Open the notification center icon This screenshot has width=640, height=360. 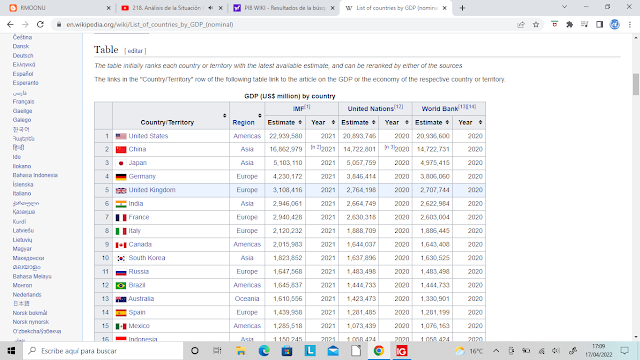tap(624, 351)
